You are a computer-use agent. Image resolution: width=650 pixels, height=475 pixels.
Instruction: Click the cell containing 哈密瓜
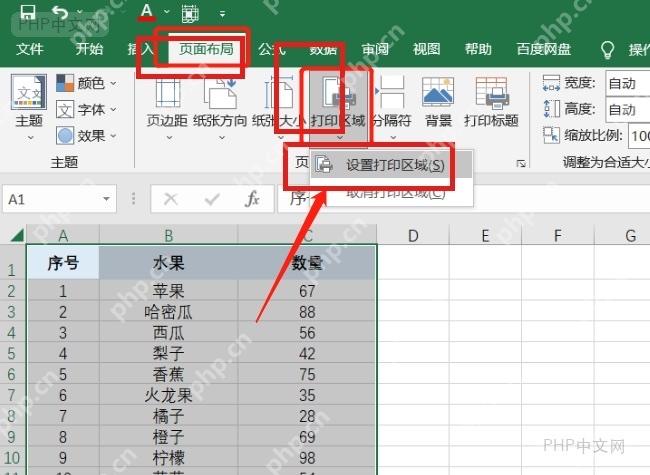168,312
